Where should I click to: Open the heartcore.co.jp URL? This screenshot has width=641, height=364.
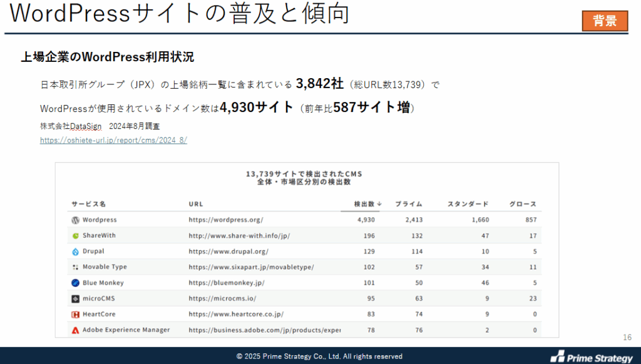tap(236, 314)
